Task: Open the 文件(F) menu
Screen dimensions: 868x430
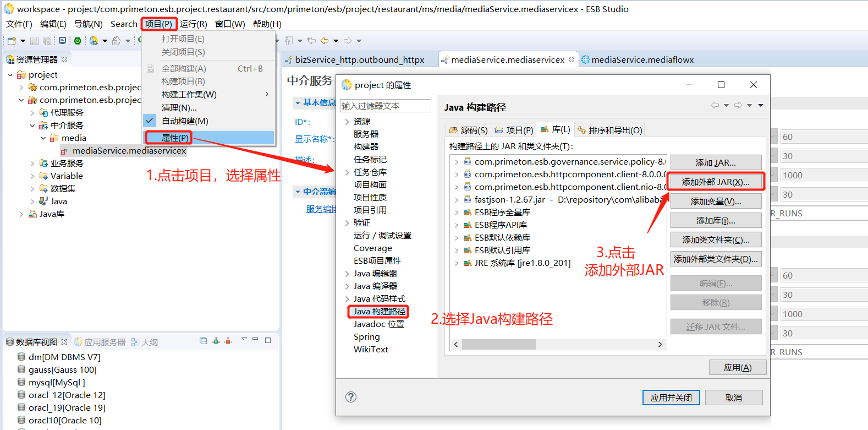Action: 19,24
